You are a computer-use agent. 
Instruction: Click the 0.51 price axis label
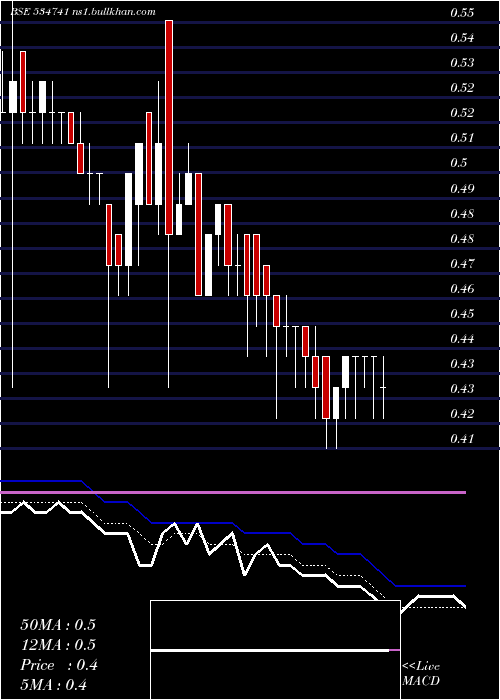click(x=462, y=138)
